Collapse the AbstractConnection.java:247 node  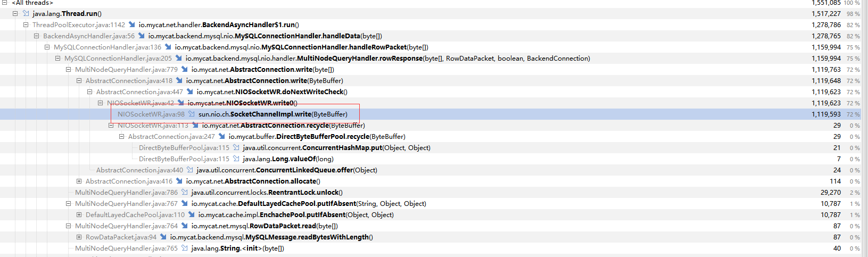tap(121, 137)
